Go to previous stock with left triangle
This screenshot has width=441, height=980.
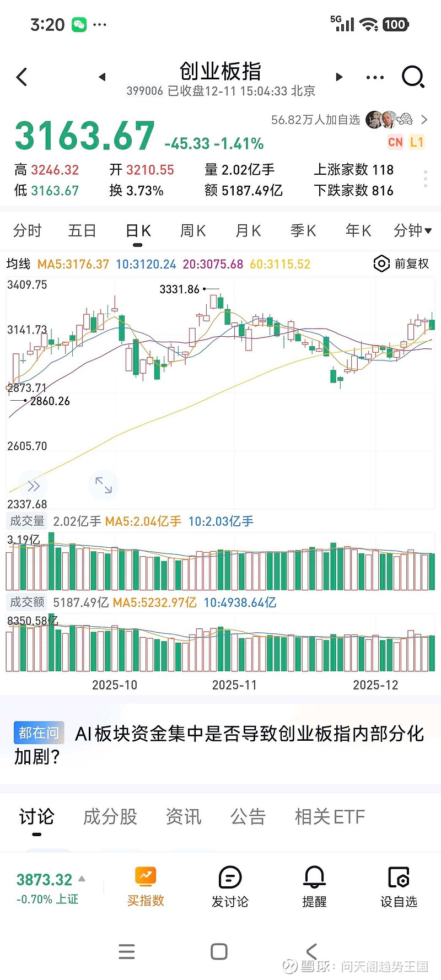click(x=102, y=77)
